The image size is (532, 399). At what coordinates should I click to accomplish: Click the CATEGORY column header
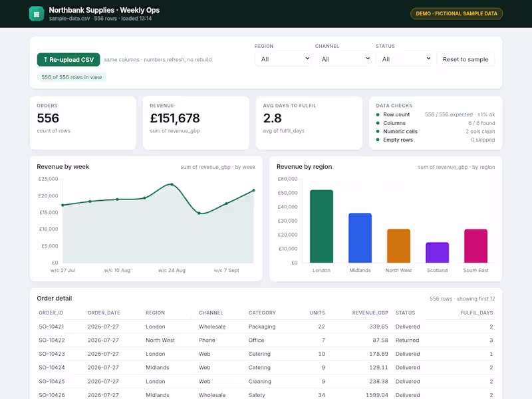[262, 313]
